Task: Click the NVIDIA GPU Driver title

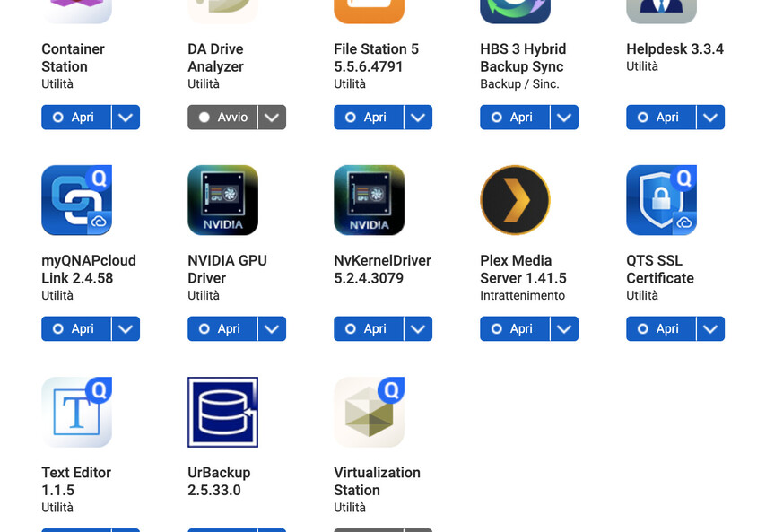Action: click(228, 269)
